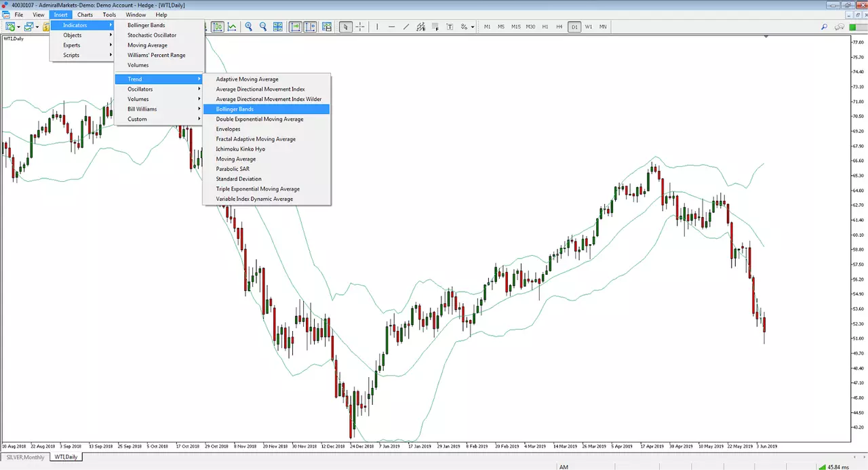The height and width of the screenshot is (470, 868).
Task: Switch to M30 timeframe
Action: 530,26
